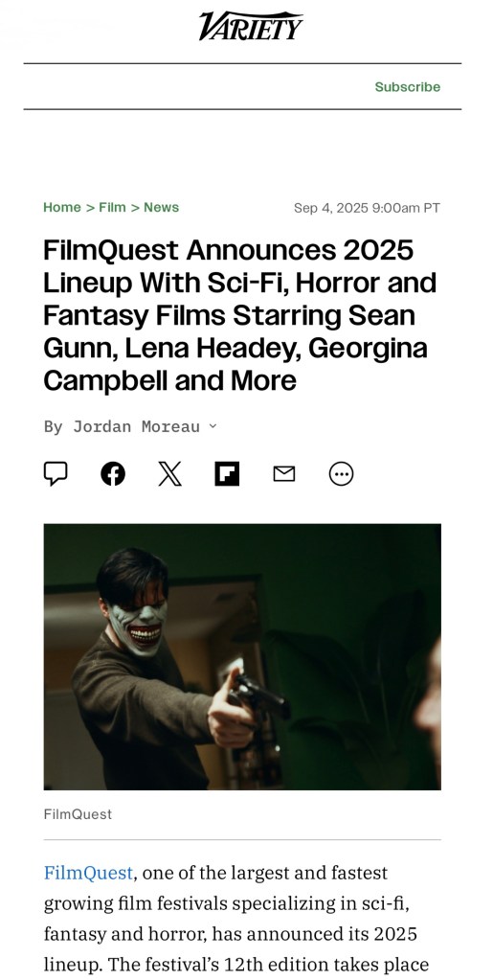Expand the author dropdown chevron beside Jordan Moreau

tap(213, 426)
